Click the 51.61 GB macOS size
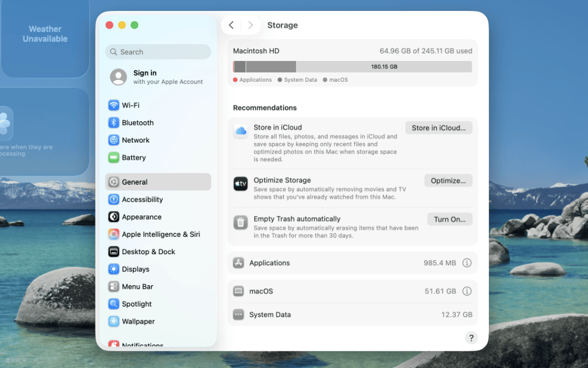 [440, 291]
